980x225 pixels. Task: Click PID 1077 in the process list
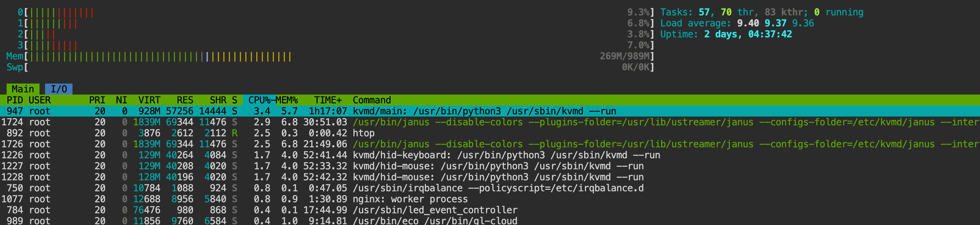click(12, 199)
